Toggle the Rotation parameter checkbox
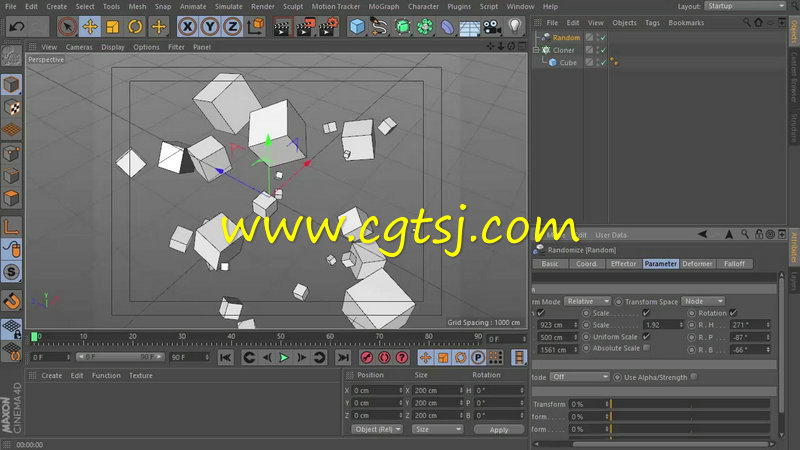This screenshot has height=450, width=800. pos(733,313)
